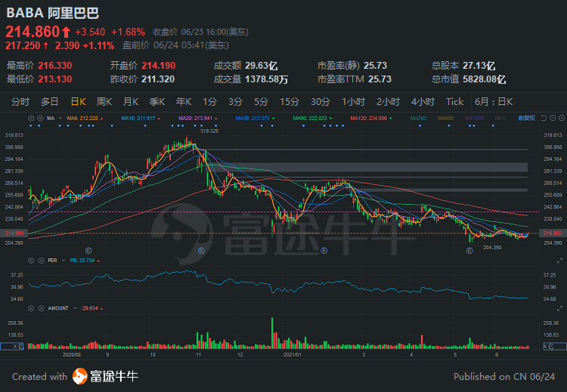The image size is (567, 392).
Task: Expand the AMOUNT indicator dropdown
Action: [75, 308]
